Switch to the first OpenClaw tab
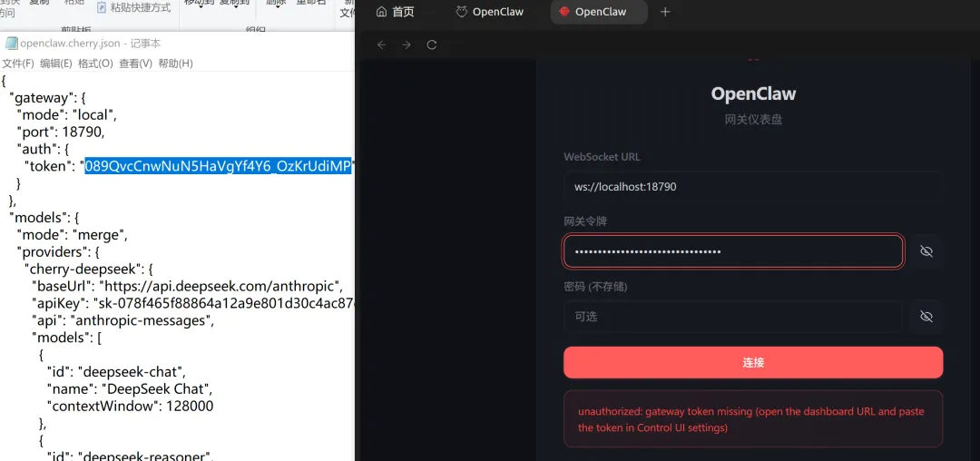The image size is (980, 461). pos(489,12)
